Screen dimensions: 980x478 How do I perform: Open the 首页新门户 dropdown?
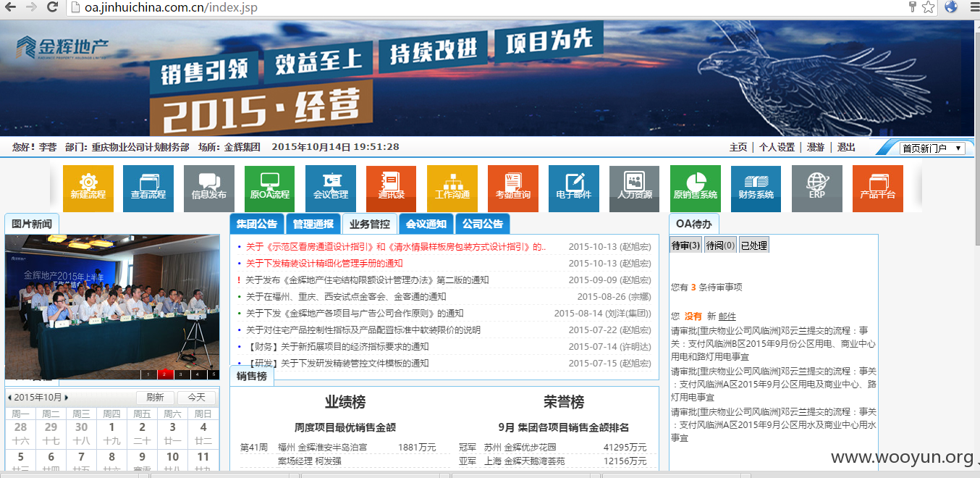932,148
